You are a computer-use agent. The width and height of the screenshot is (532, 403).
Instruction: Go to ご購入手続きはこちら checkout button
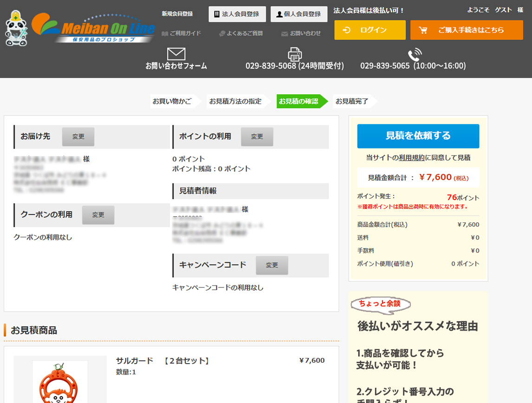coord(466,30)
